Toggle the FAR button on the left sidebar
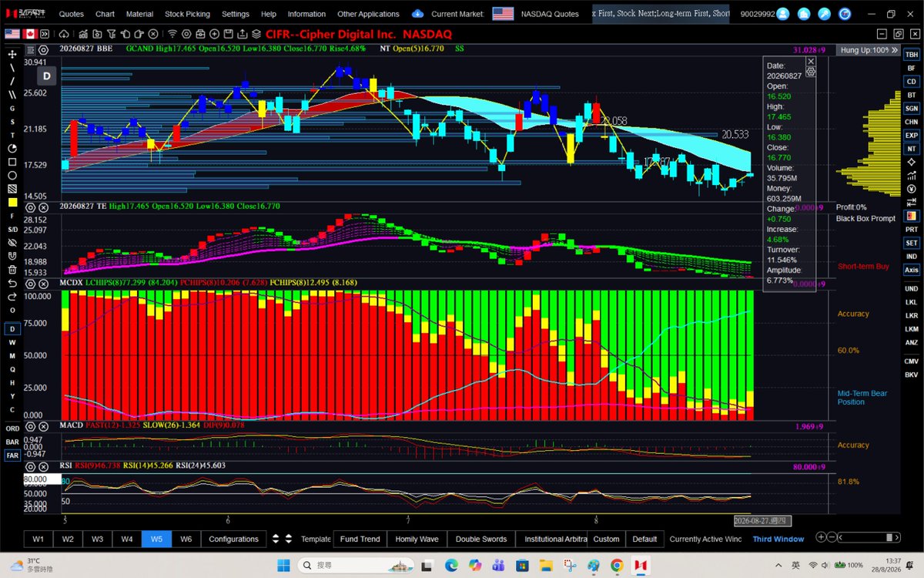The image size is (924, 578). click(12, 455)
